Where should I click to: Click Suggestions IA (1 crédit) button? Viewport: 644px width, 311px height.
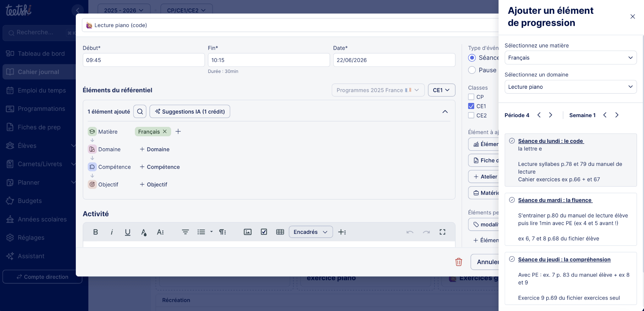pyautogui.click(x=190, y=111)
